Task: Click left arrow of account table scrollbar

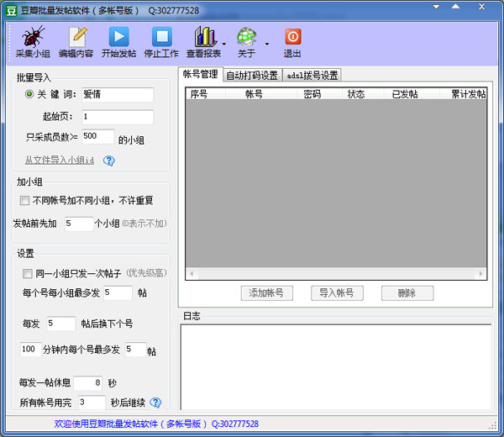Action: click(192, 274)
